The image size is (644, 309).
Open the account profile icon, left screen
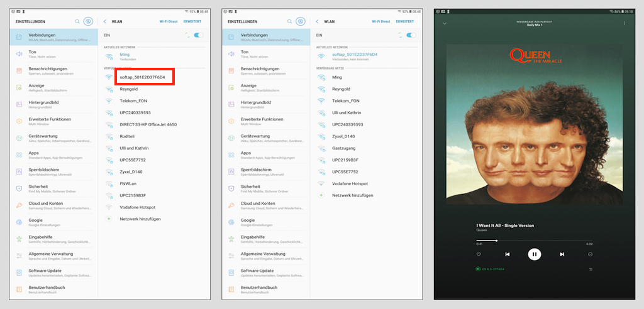(x=88, y=21)
